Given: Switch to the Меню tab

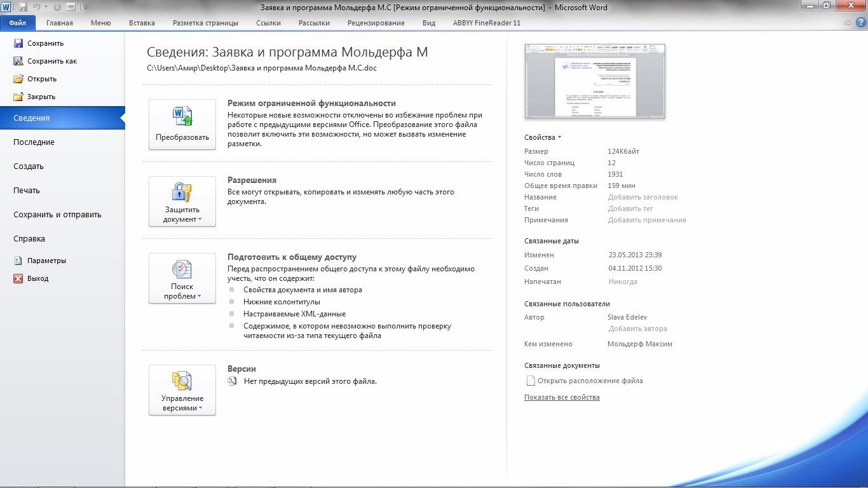Looking at the screenshot, I should [100, 23].
